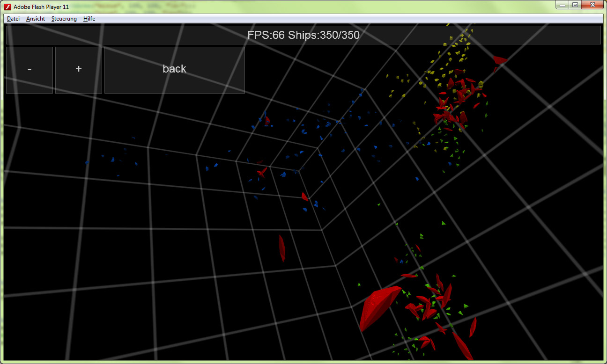Open the Steuerung menu
This screenshot has width=607, height=364.
64,19
